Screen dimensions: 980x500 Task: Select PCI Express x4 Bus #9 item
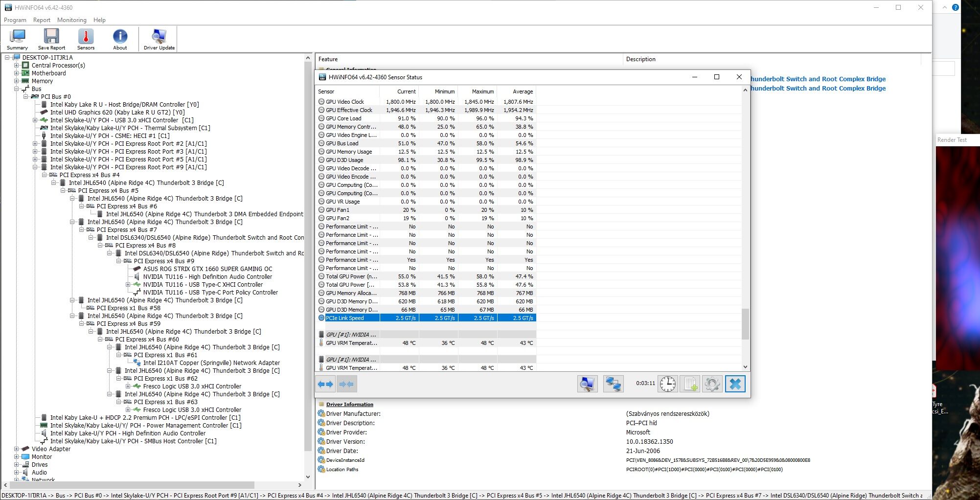click(164, 261)
